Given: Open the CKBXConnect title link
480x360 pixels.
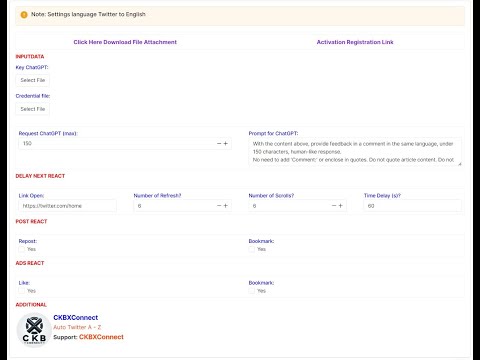Looking at the screenshot, I should pyautogui.click(x=76, y=318).
